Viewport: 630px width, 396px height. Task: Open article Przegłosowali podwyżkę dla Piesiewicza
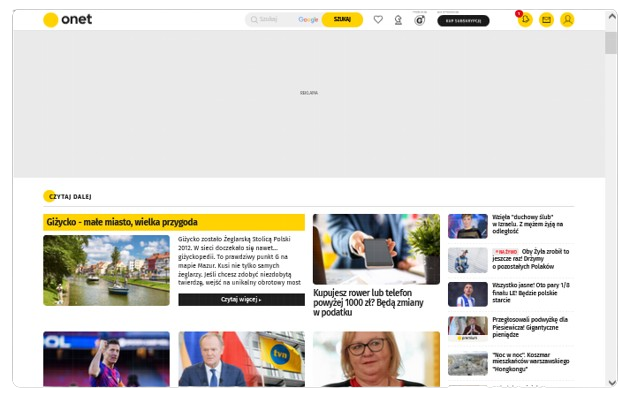click(530, 327)
